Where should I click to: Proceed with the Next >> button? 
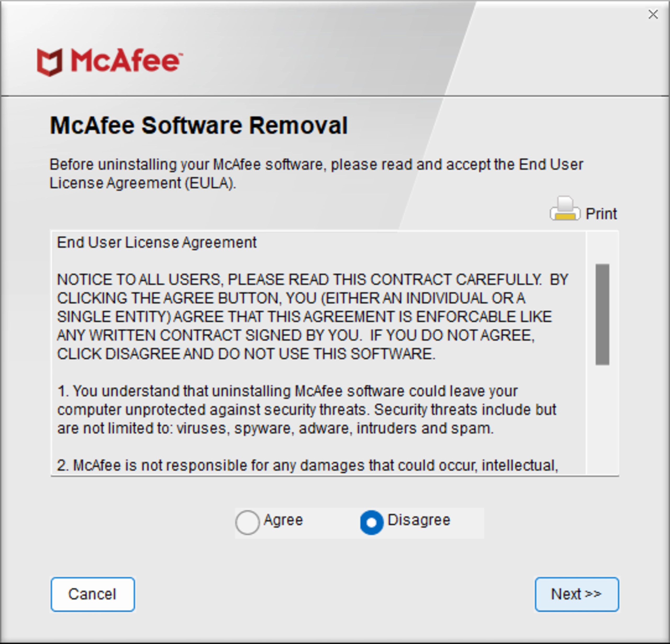[577, 594]
